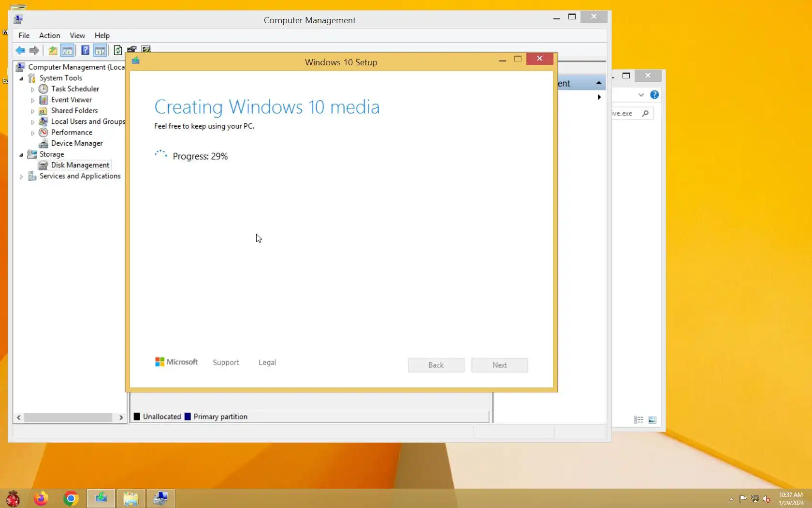Click the Disk Management icon in tree

pyautogui.click(x=43, y=165)
